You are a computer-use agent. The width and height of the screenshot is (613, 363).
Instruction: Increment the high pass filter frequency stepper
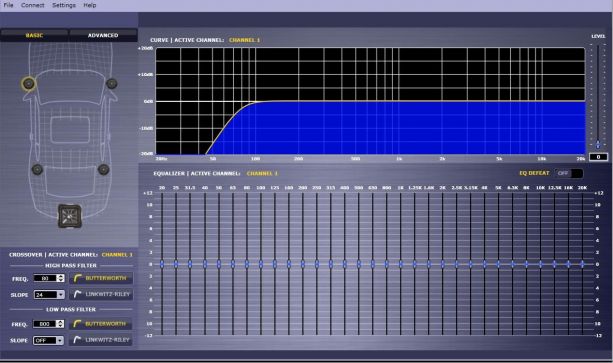click(x=60, y=276)
